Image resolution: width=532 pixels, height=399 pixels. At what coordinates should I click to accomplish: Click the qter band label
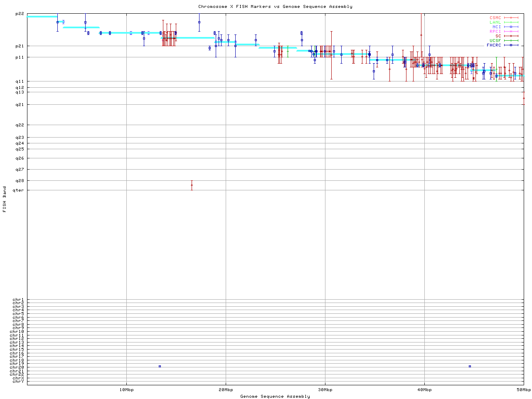coord(19,190)
